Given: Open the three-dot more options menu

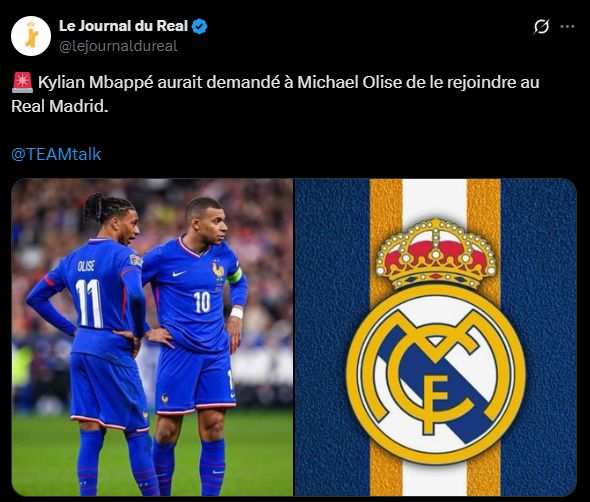Looking at the screenshot, I should click(567, 26).
